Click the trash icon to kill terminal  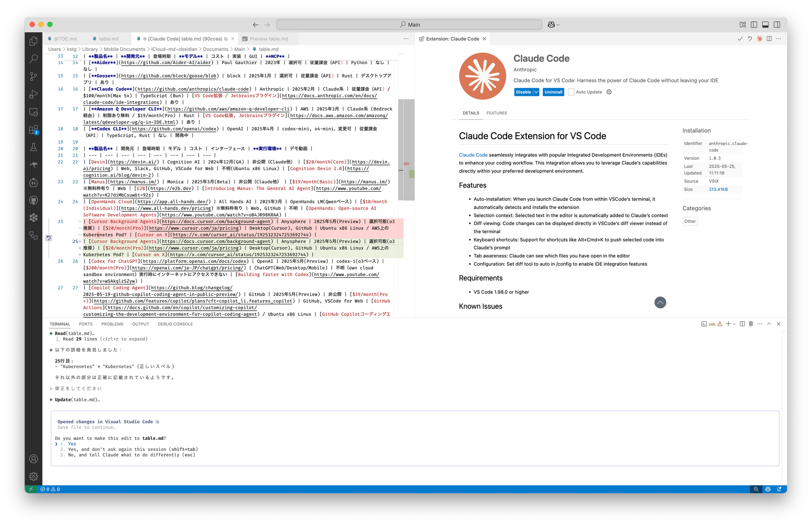point(751,324)
